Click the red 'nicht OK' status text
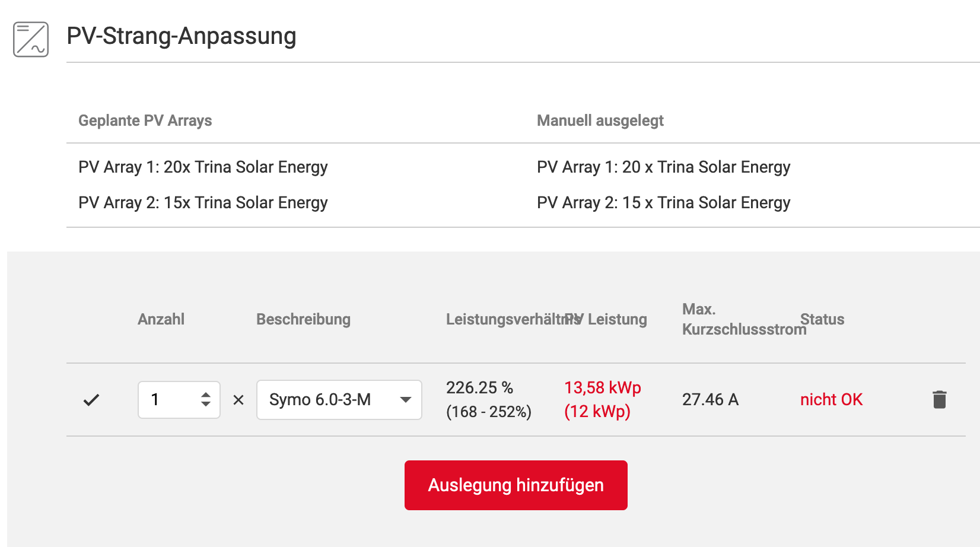The height and width of the screenshot is (547, 980). (831, 400)
